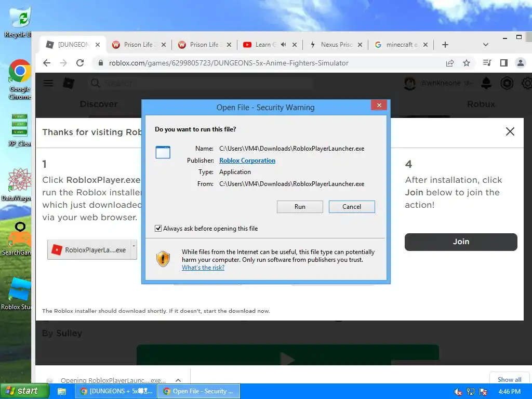Open DataWagon desktop shortcut
This screenshot has width=532, height=399.
click(x=17, y=184)
